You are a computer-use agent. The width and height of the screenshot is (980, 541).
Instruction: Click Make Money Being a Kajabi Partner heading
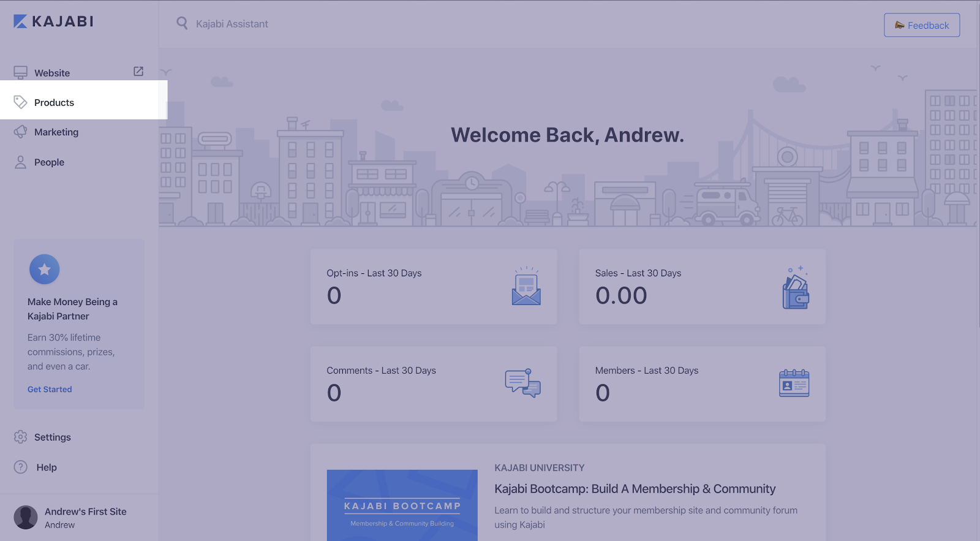72,309
